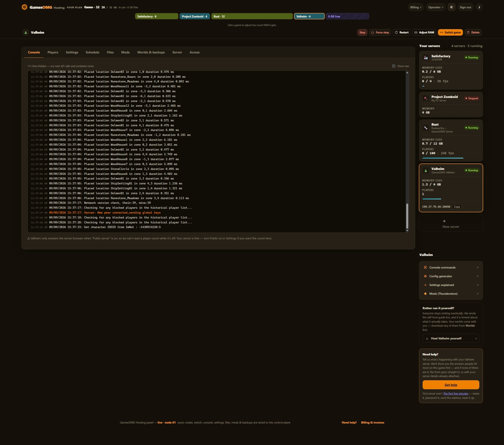Click the Valheim tree icon in header
This screenshot has width=504, height=445.
click(x=26, y=32)
